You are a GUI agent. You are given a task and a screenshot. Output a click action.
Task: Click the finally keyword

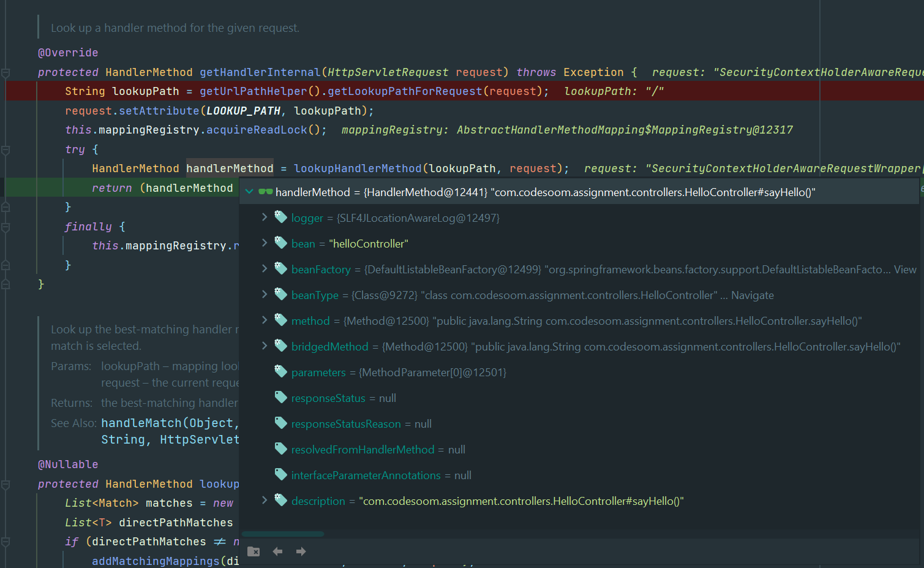pyautogui.click(x=88, y=227)
